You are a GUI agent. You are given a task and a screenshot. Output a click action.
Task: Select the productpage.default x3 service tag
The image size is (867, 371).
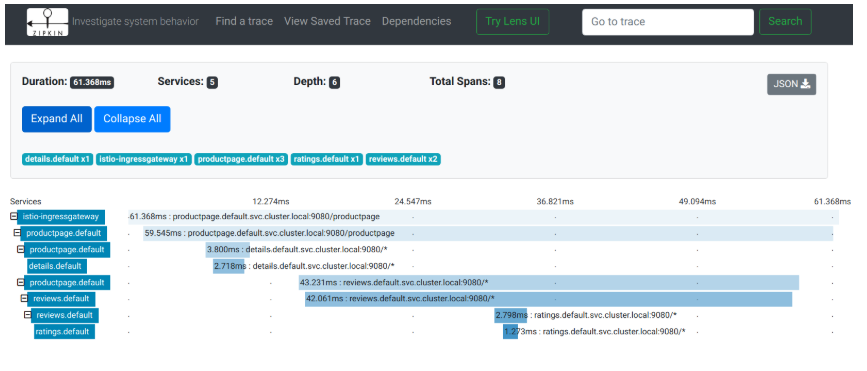point(241,159)
